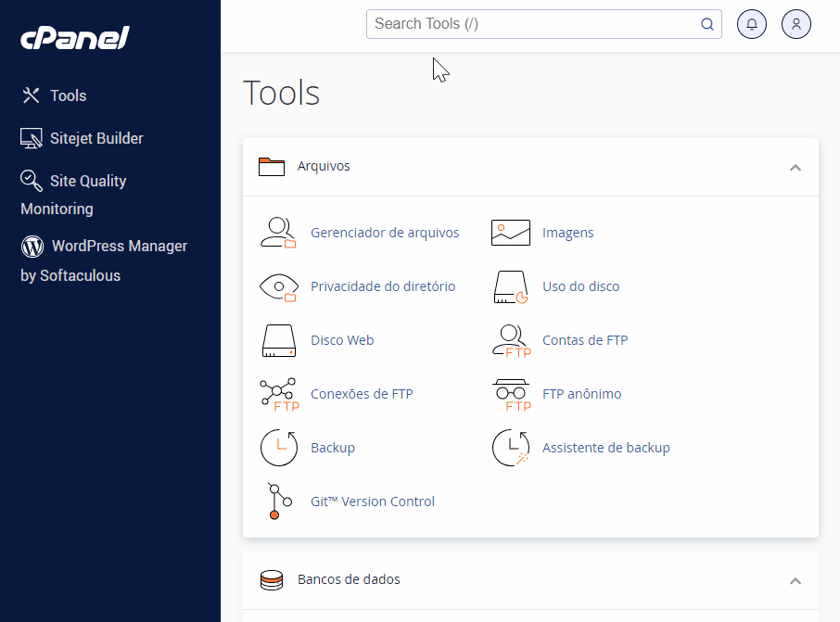
Task: Select Tools in the sidebar
Action: point(68,95)
